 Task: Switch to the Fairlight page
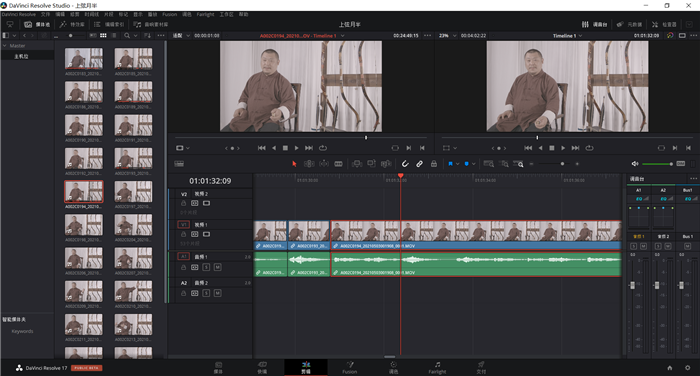click(437, 368)
